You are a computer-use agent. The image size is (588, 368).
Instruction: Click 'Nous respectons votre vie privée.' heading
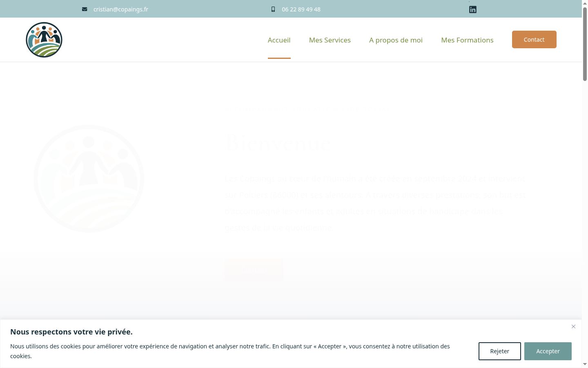pos(71,332)
